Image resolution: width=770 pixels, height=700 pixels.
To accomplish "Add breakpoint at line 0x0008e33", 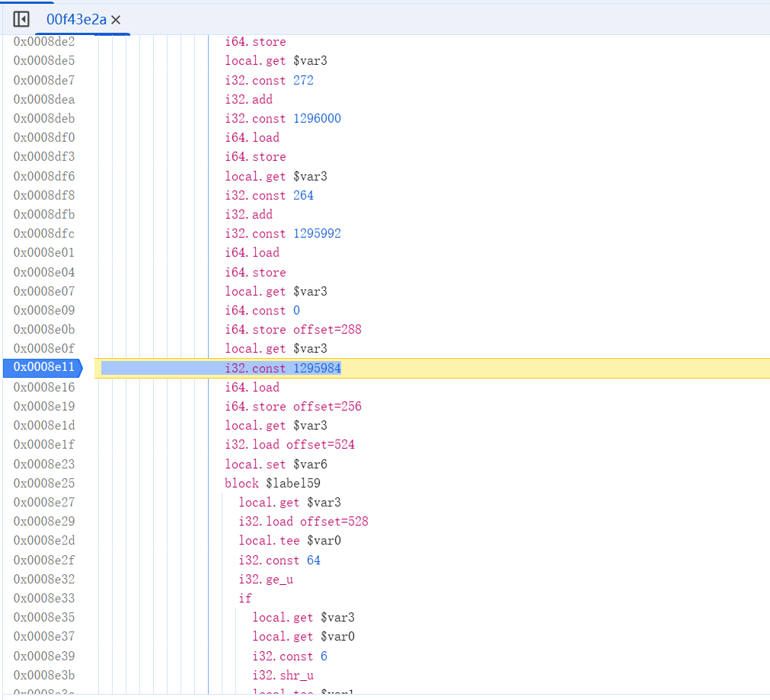I will 43,598.
